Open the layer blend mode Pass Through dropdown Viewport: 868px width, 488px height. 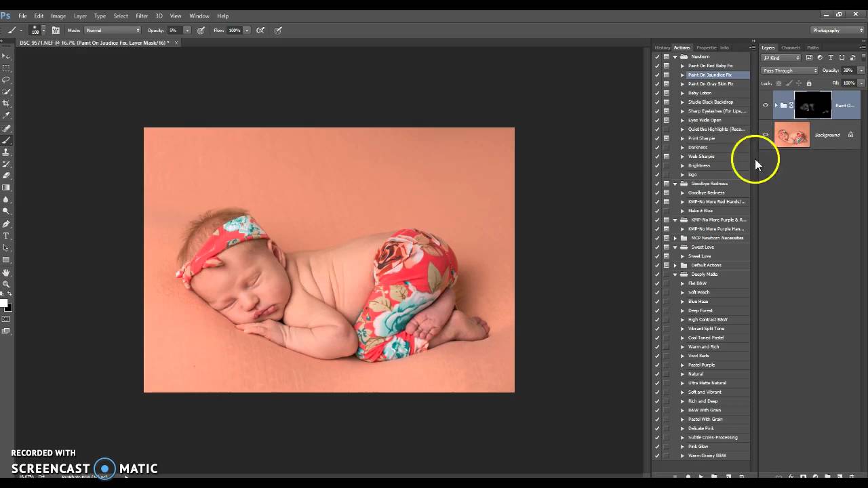coord(790,70)
